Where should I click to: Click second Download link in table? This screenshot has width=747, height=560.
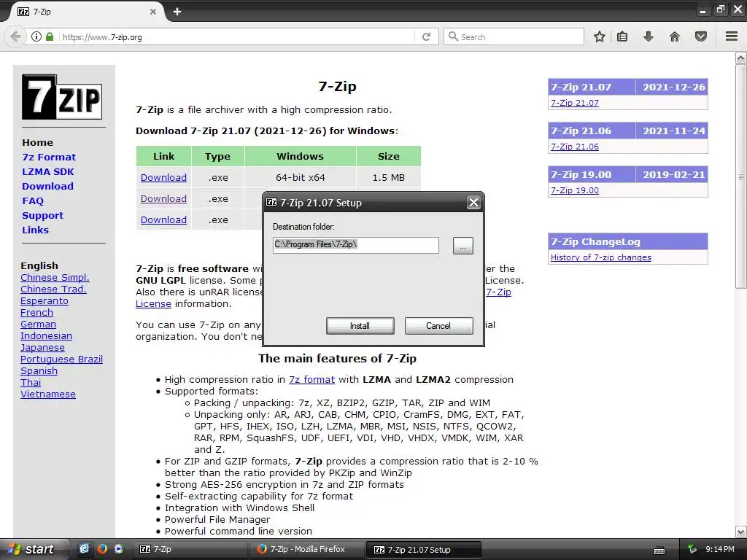pos(163,198)
